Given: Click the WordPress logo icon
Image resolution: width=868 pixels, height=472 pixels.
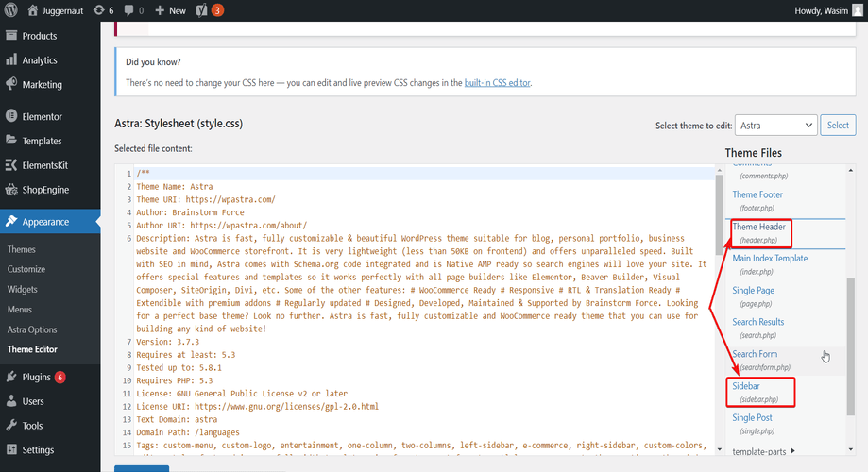Looking at the screenshot, I should click(10, 10).
